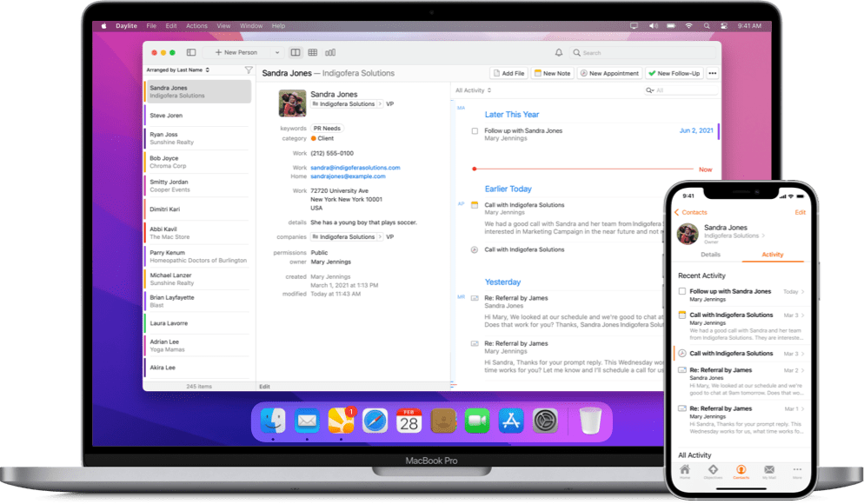This screenshot has height=504, width=864.
Task: Create a New Appointment
Action: (609, 73)
